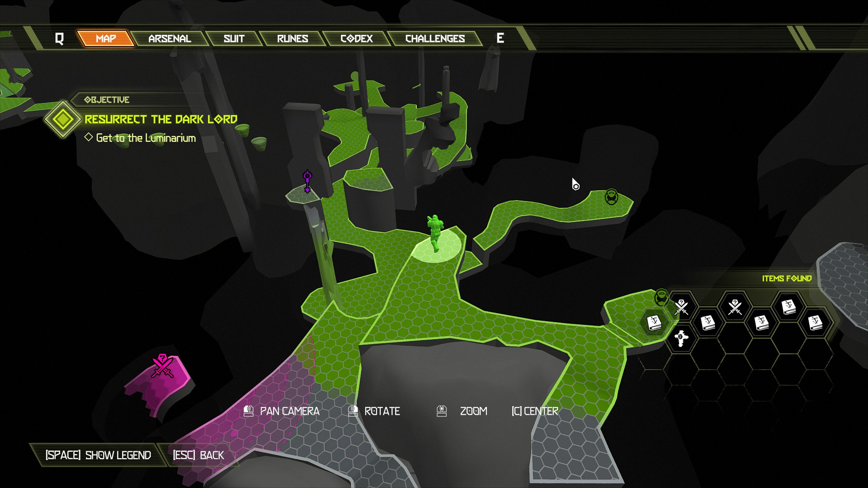Go to the Challenges tab
Screen dimensions: 868x488
pos(435,38)
